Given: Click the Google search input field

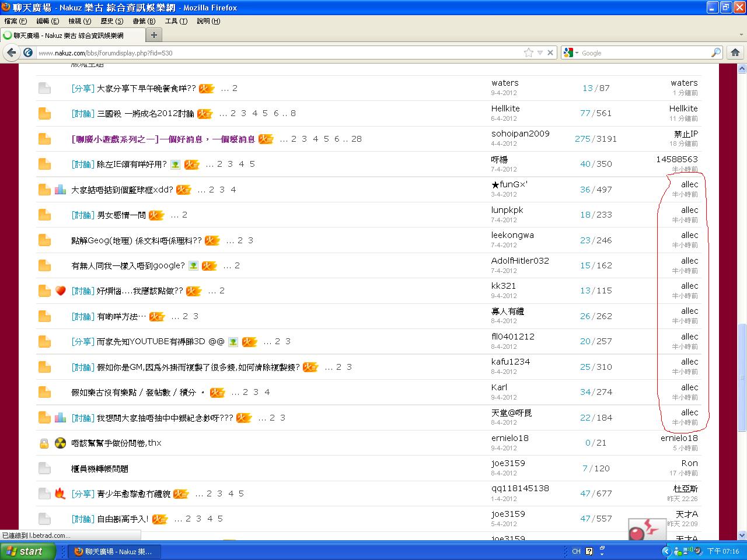Looking at the screenshot, I should (642, 52).
